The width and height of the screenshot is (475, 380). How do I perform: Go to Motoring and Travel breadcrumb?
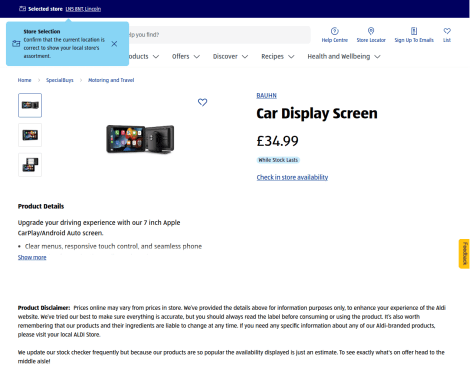tap(111, 80)
